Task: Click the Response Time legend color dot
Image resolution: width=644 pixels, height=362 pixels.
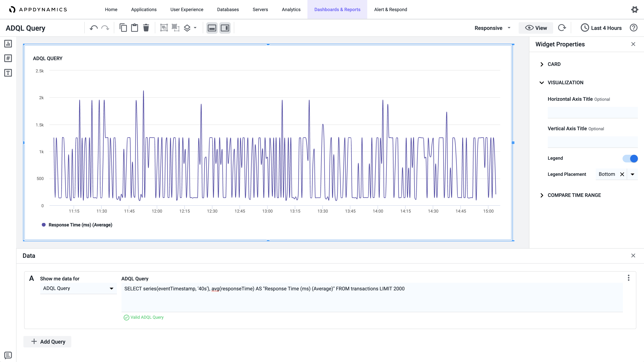Action: (44, 225)
